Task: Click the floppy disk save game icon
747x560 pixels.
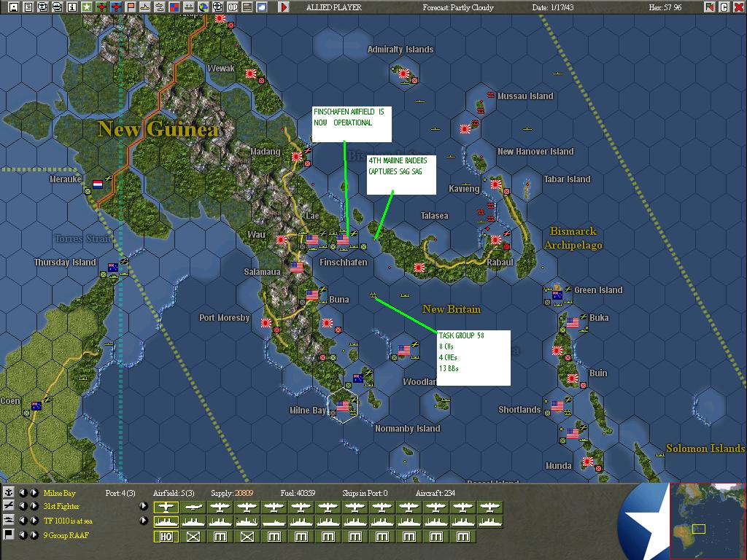Action: pos(14,7)
